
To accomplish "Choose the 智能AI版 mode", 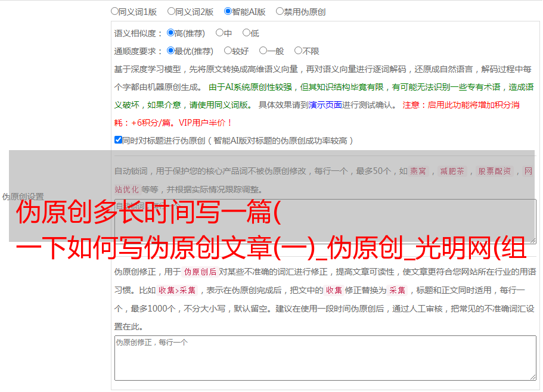I will 228,11.
